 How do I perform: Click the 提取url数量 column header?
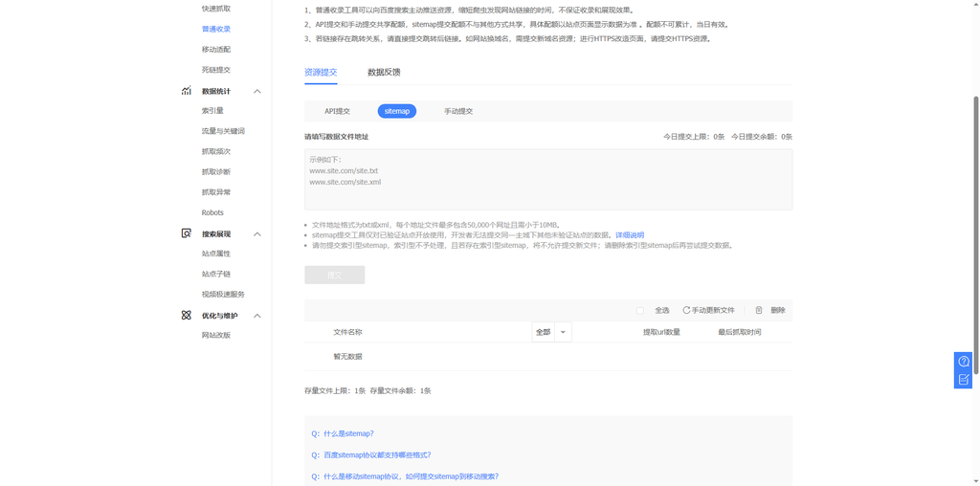pyautogui.click(x=661, y=332)
